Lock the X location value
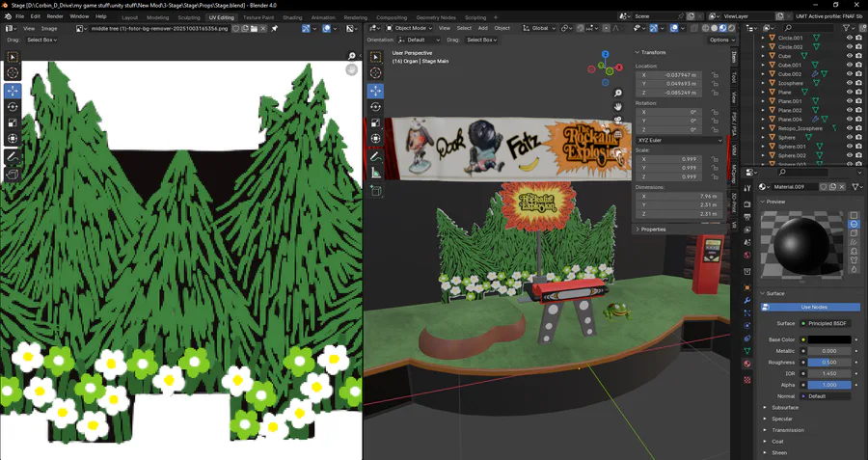Image resolution: width=868 pixels, height=460 pixels. coord(715,74)
